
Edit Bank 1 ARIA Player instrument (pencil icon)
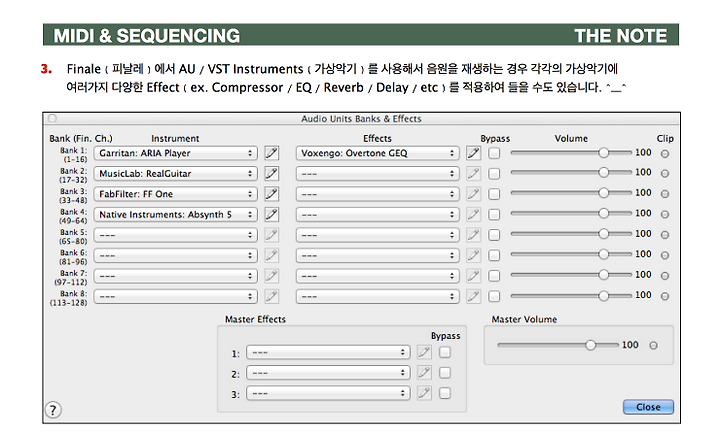click(x=271, y=153)
